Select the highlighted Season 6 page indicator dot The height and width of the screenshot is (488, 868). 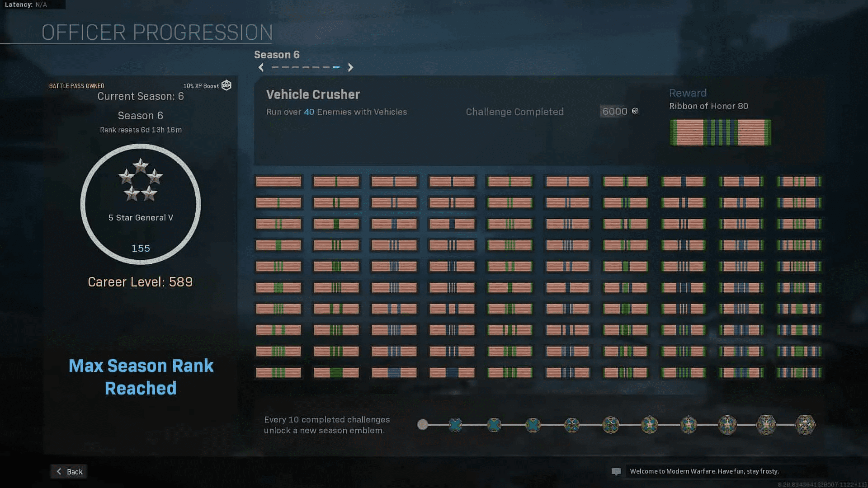[x=336, y=67]
